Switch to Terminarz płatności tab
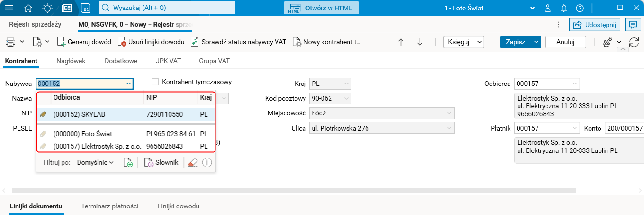The width and height of the screenshot is (644, 215). [x=110, y=206]
